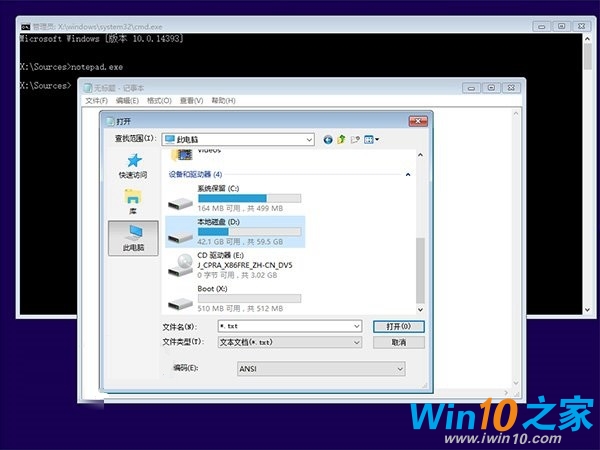
Task: Open the view menu dropdown in toolbar
Action: [x=371, y=139]
